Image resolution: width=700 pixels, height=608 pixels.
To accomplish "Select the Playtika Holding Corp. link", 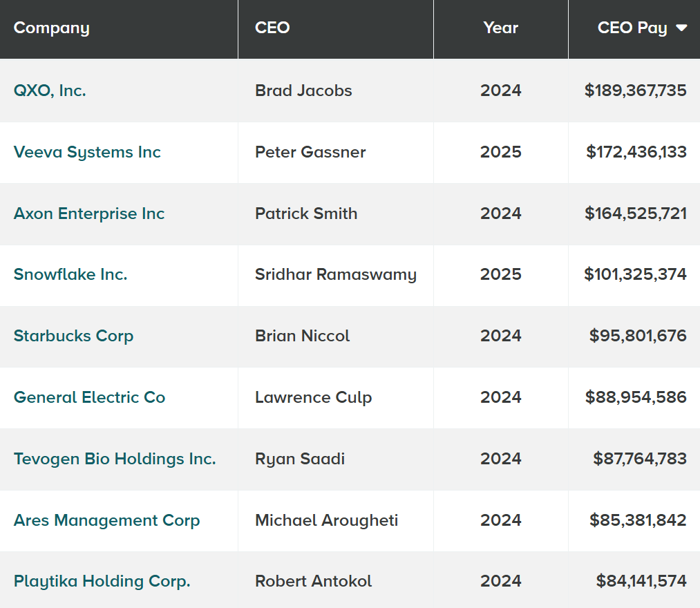I will (102, 582).
